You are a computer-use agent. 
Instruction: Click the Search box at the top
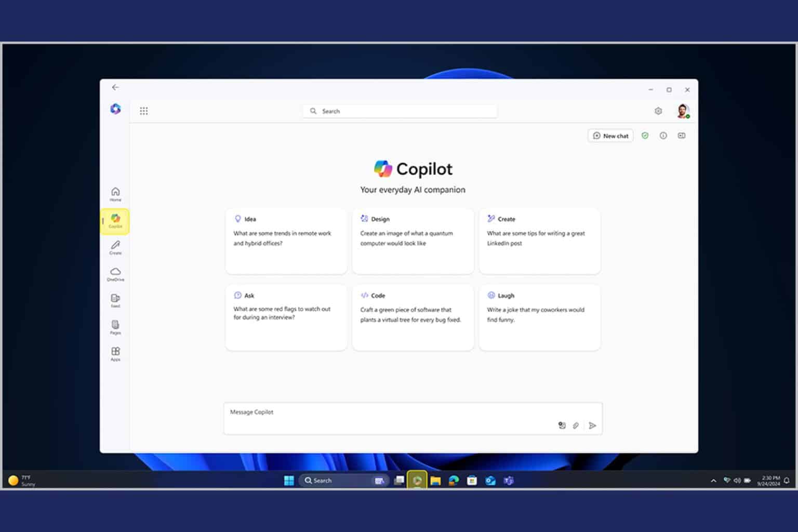point(400,111)
